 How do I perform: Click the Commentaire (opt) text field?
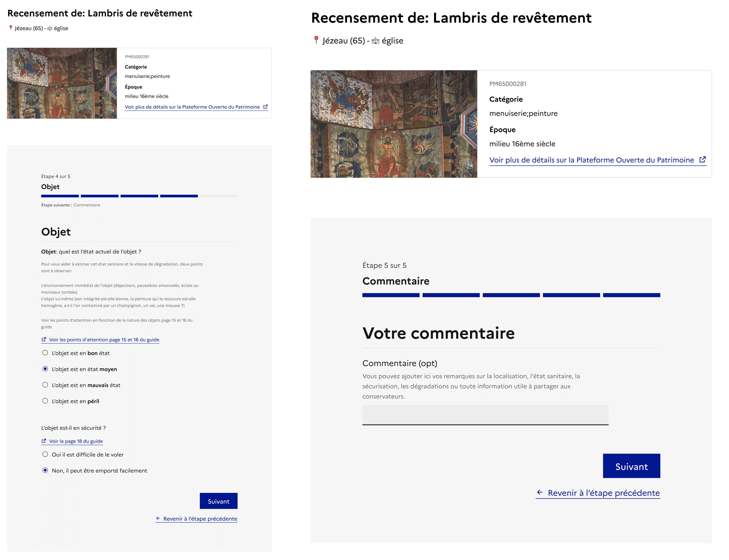485,415
